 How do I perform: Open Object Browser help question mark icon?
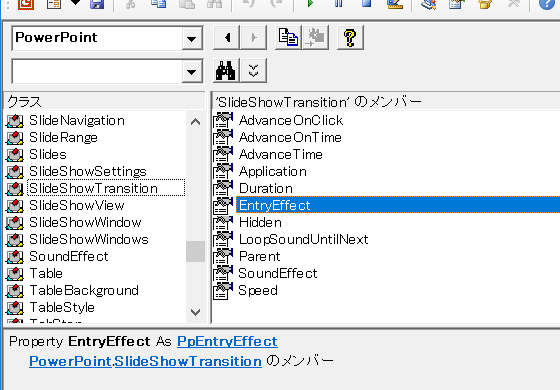[350, 38]
